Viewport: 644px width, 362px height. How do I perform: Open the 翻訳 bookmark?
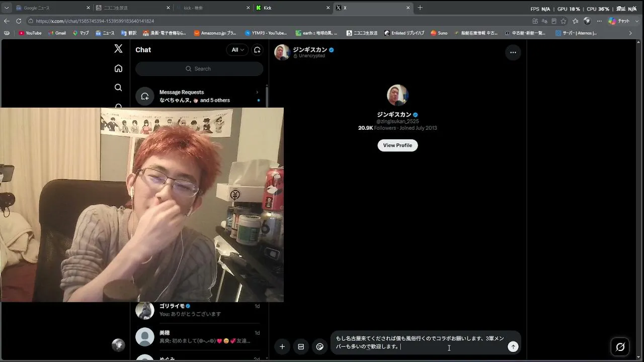tap(128, 33)
